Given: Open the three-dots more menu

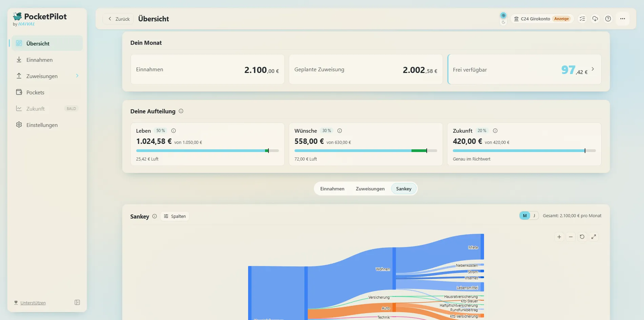Looking at the screenshot, I should point(623,19).
